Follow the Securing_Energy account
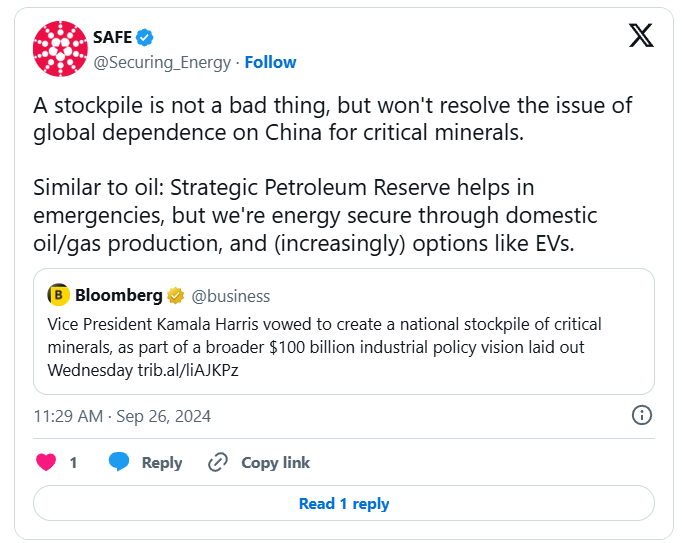The image size is (682, 543). 270,62
